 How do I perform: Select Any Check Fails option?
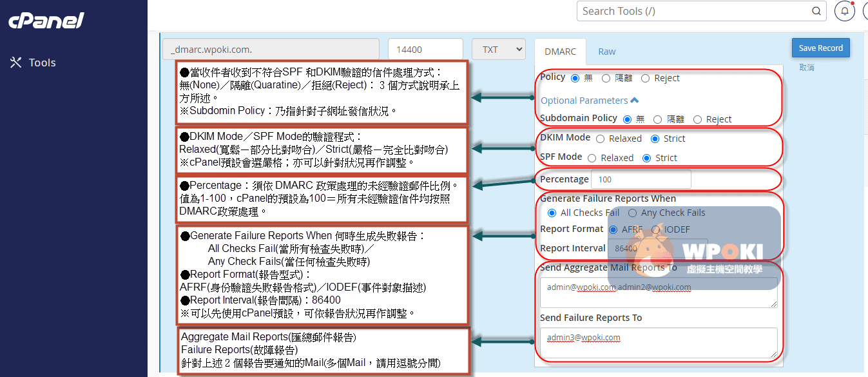pos(633,213)
